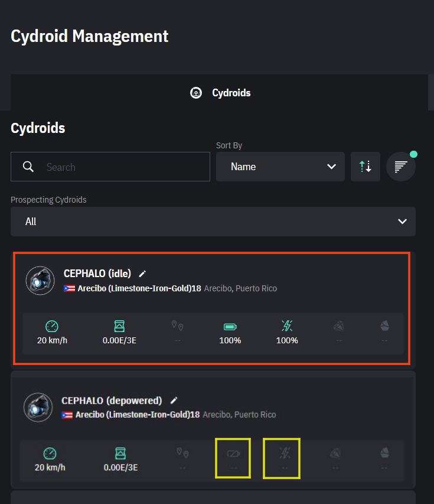Switch to the Cydroids tab
This screenshot has width=434, height=504.
[220, 93]
